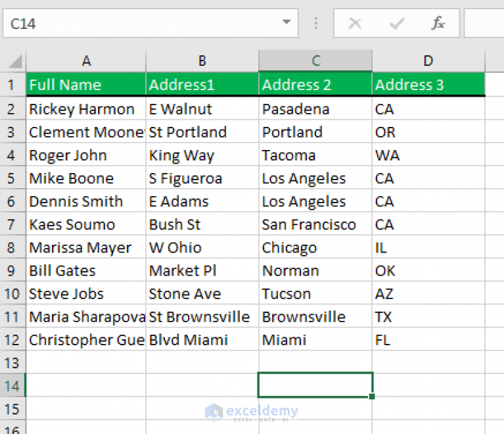This screenshot has width=504, height=434.
Task: Click the Address 3 header cell
Action: [x=428, y=85]
